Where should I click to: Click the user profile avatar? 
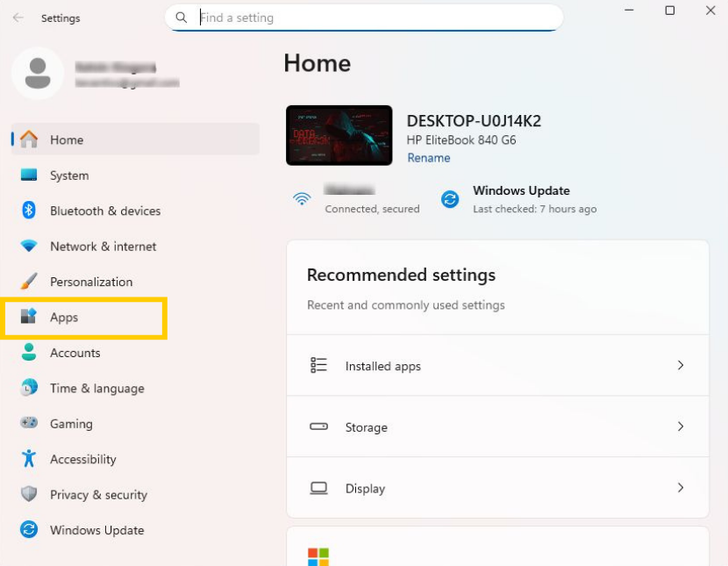(x=38, y=73)
